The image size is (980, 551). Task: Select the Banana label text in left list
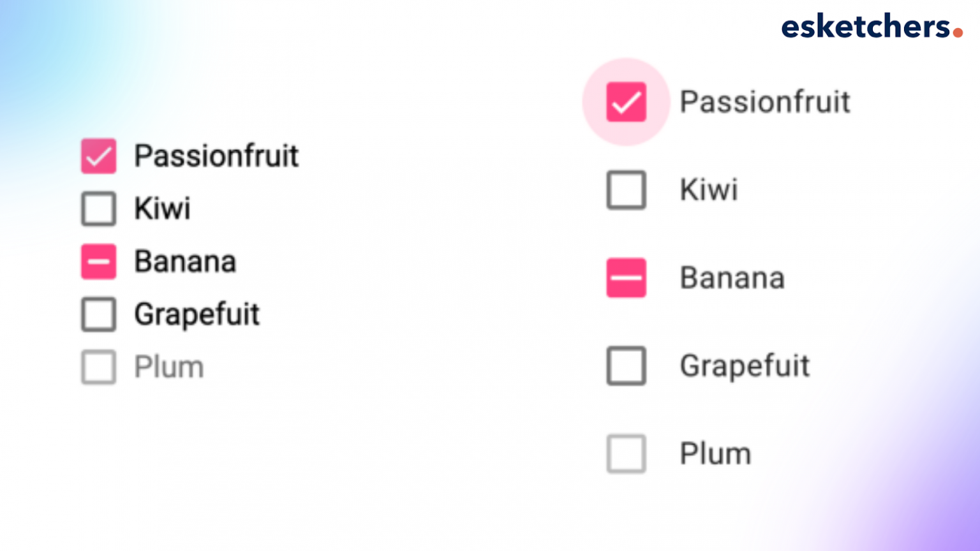[x=185, y=261]
